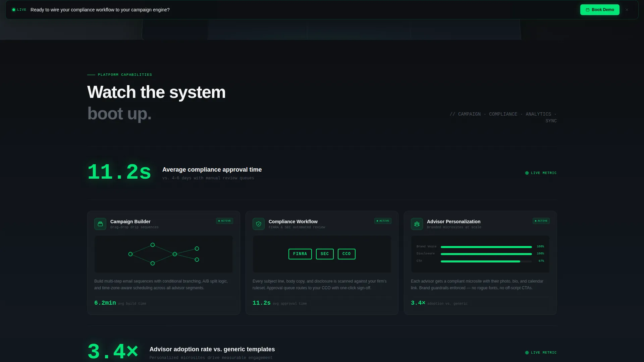The image size is (644, 362).
Task: Select the SEC tag
Action: click(325, 254)
